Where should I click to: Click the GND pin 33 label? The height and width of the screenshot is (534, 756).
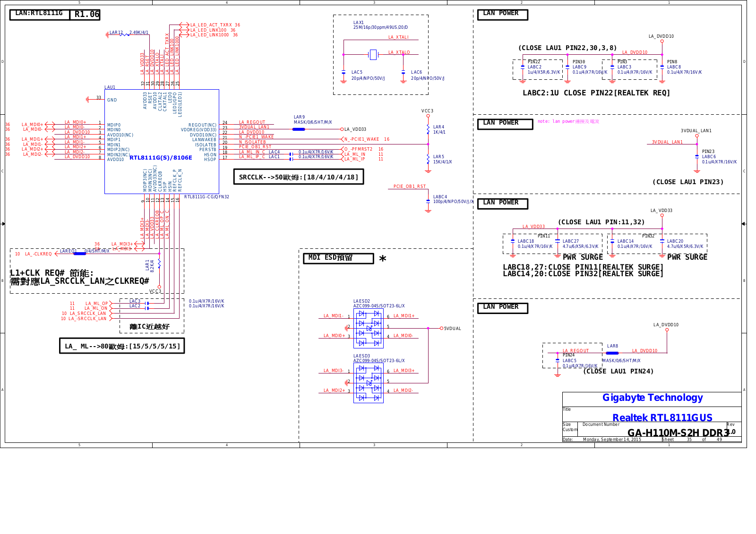[112, 100]
